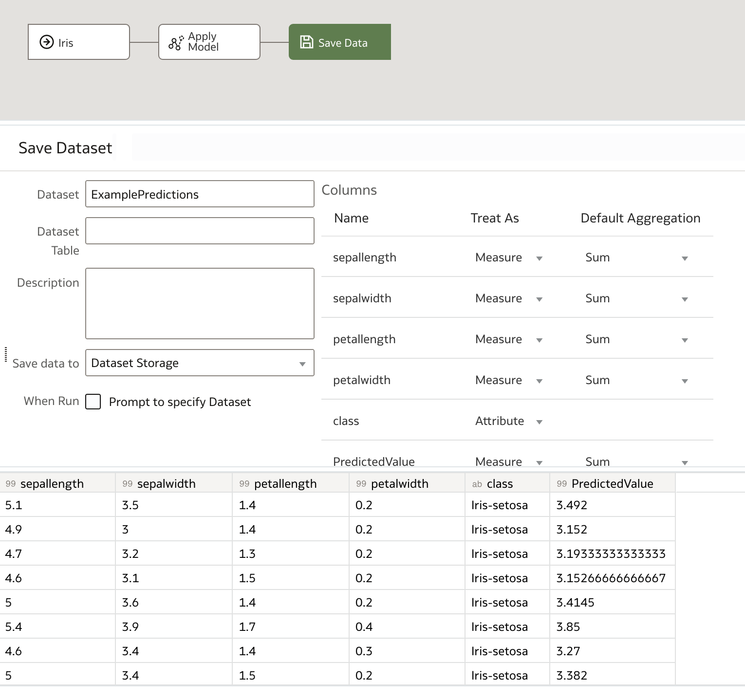Enable Prompt to specify Dataset checkbox
This screenshot has height=700, width=745.
click(x=93, y=402)
